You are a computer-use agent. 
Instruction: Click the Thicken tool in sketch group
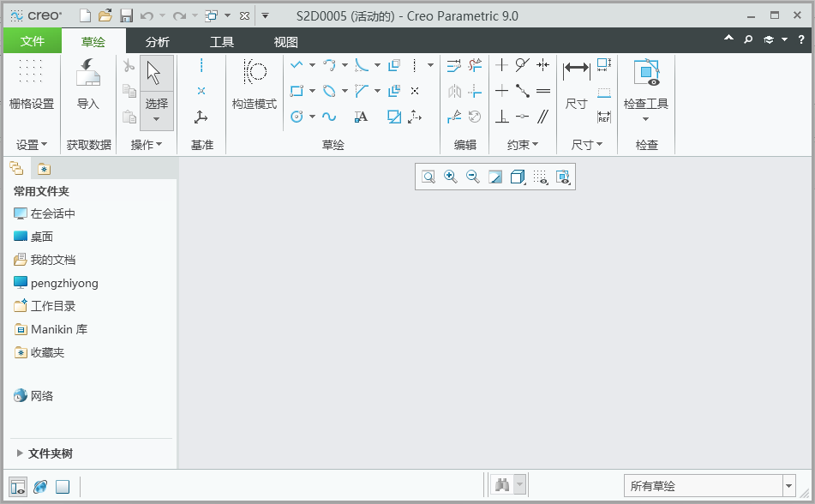point(394,91)
